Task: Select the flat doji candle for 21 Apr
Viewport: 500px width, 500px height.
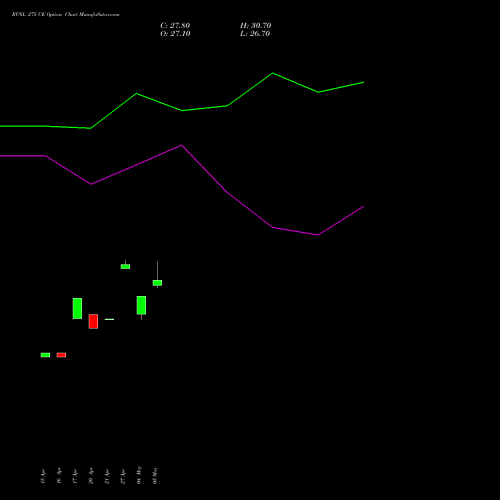Action: (109, 319)
